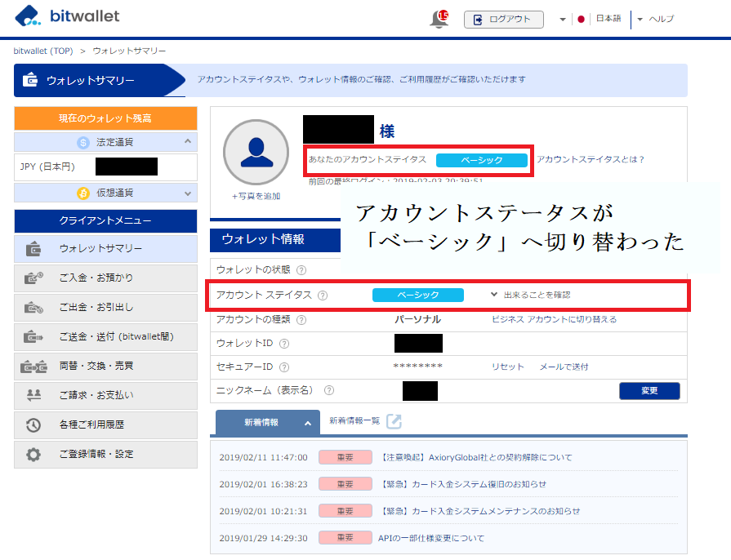Screen dimensions: 731x560
Task: Click the 仮想通貨 bitcoin coin icon
Action: pyautogui.click(x=83, y=193)
